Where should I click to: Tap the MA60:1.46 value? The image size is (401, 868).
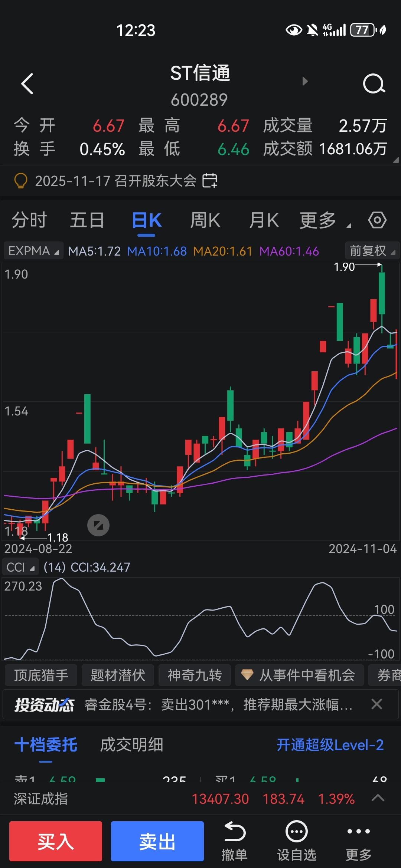[x=289, y=251]
